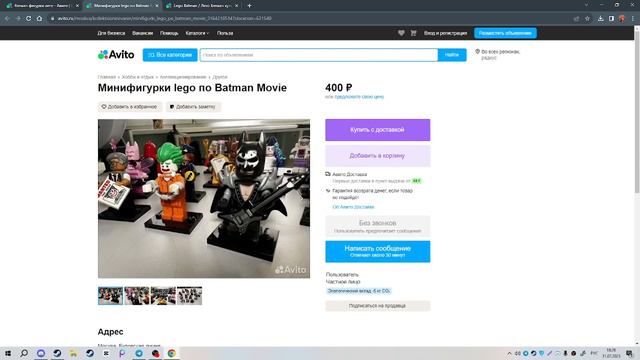Click 'Добавить в избранное' button
The width and height of the screenshot is (640, 360).
[x=130, y=107]
